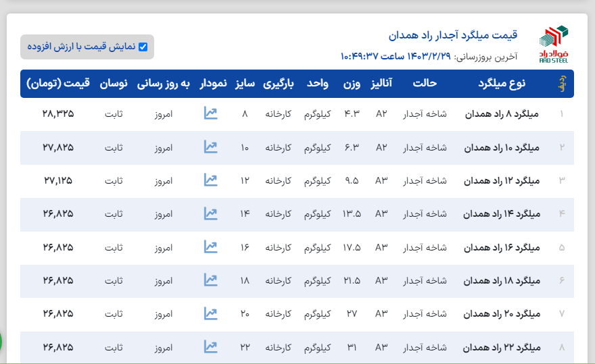This screenshot has width=595, height=364.
Task: Open chart icon for میلگرد 12 راد همدان
Action: pyautogui.click(x=210, y=180)
